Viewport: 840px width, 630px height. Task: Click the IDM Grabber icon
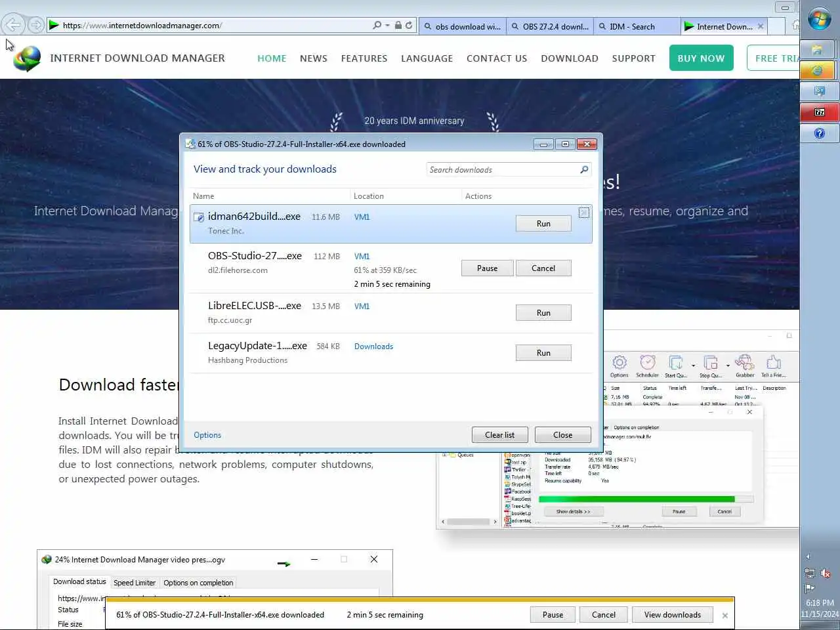point(744,363)
